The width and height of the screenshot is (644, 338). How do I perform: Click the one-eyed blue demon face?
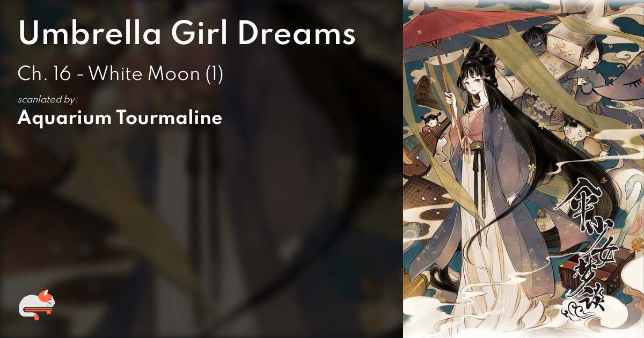click(x=535, y=40)
